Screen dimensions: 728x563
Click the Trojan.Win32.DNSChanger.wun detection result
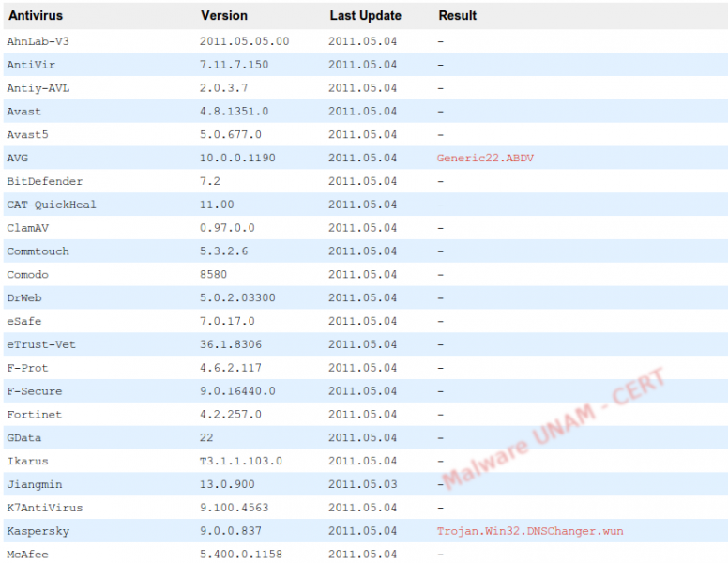coord(530,531)
